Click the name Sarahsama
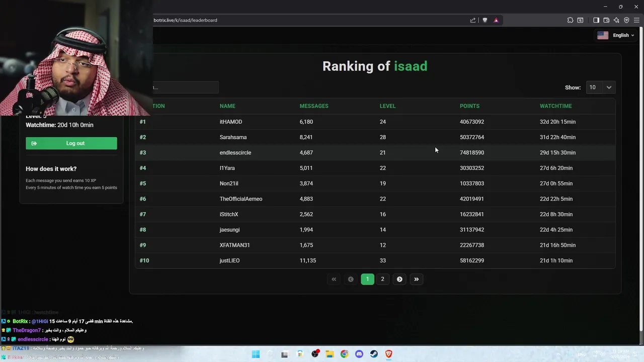The image size is (644, 362). [x=233, y=137]
